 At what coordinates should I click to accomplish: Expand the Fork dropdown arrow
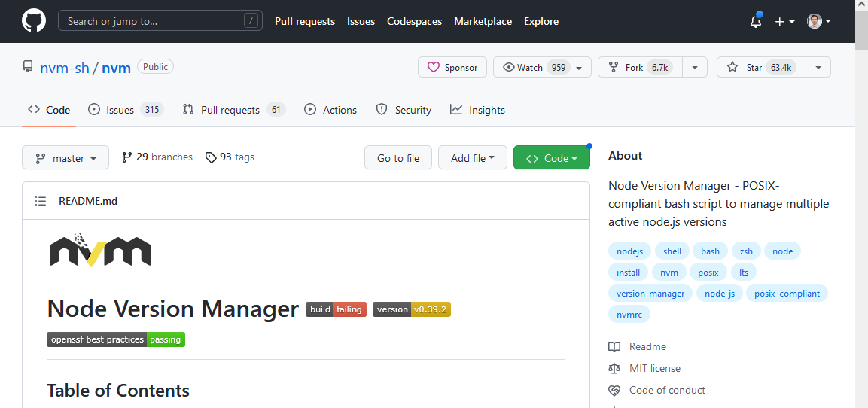tap(695, 68)
